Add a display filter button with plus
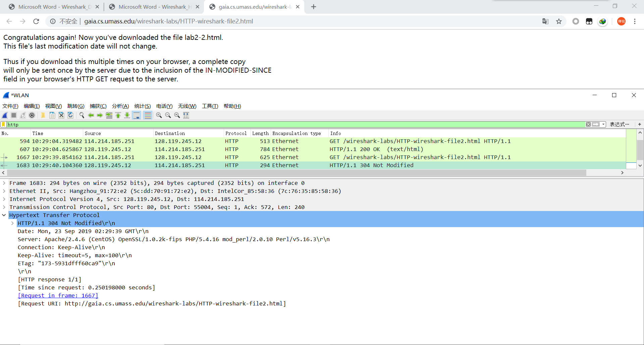 [x=640, y=124]
